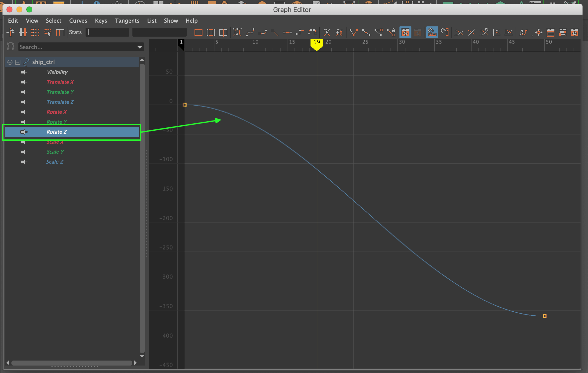Collapse the ship_ctrl node
This screenshot has width=588, height=373.
pyautogui.click(x=10, y=62)
